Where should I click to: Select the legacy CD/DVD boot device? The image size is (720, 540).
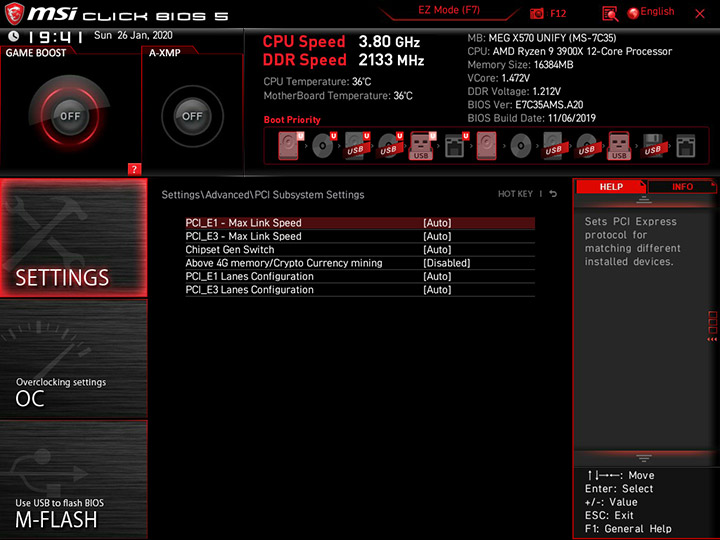pos(521,146)
